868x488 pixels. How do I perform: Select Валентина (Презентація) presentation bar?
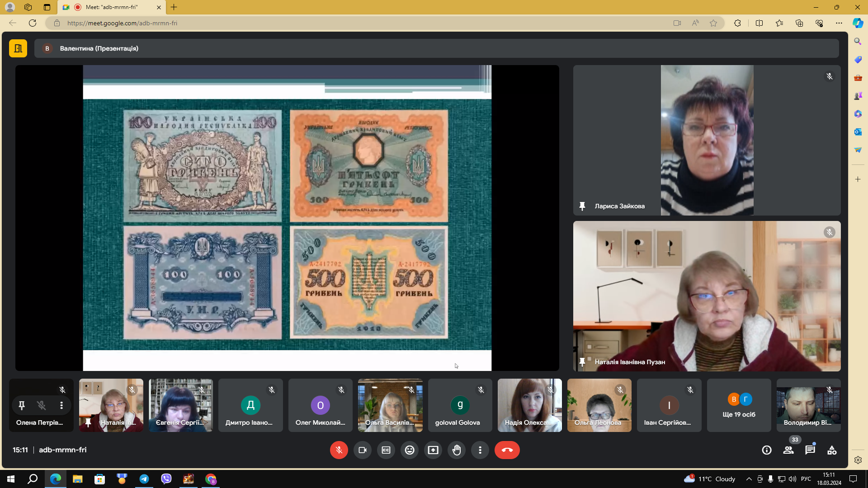click(437, 48)
